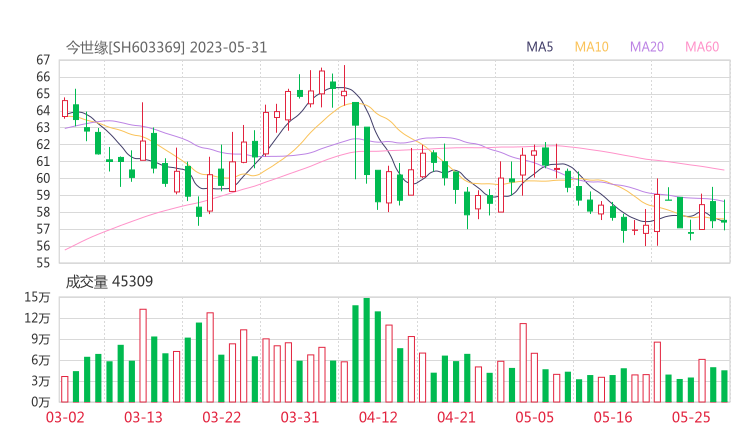
Task: Click the 57 price axis label
Action: [x=43, y=229]
